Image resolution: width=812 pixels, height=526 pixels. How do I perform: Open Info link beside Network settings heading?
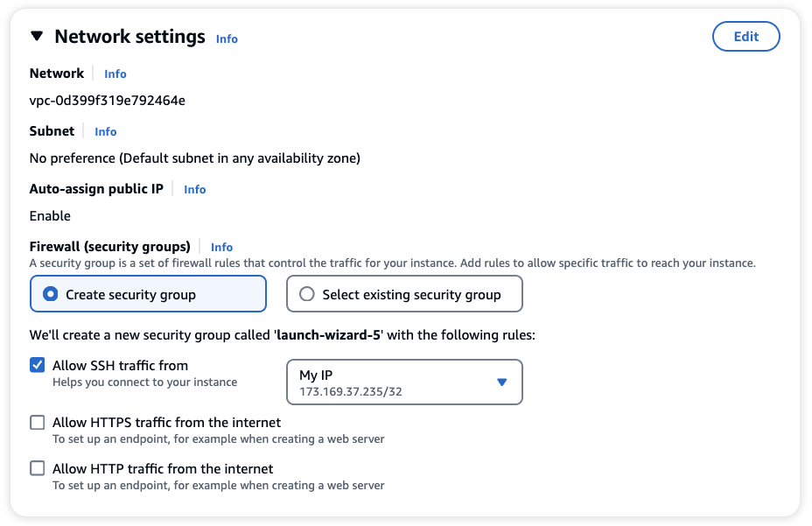click(x=227, y=39)
